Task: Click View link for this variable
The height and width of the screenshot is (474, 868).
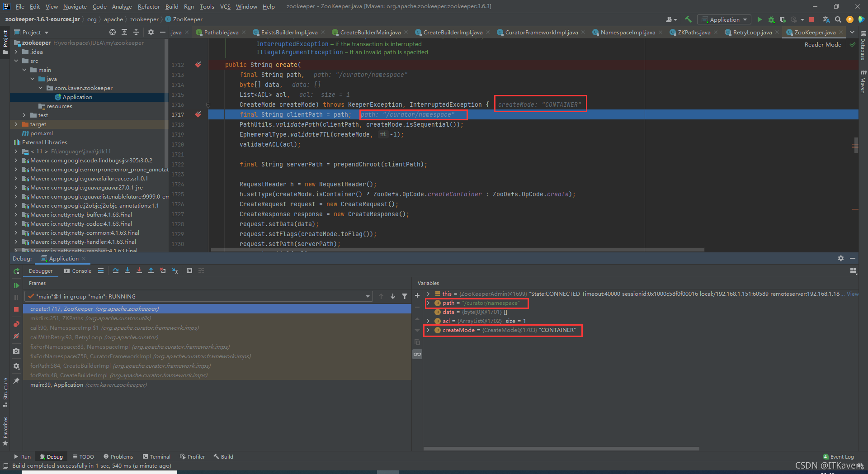Action: 852,294
